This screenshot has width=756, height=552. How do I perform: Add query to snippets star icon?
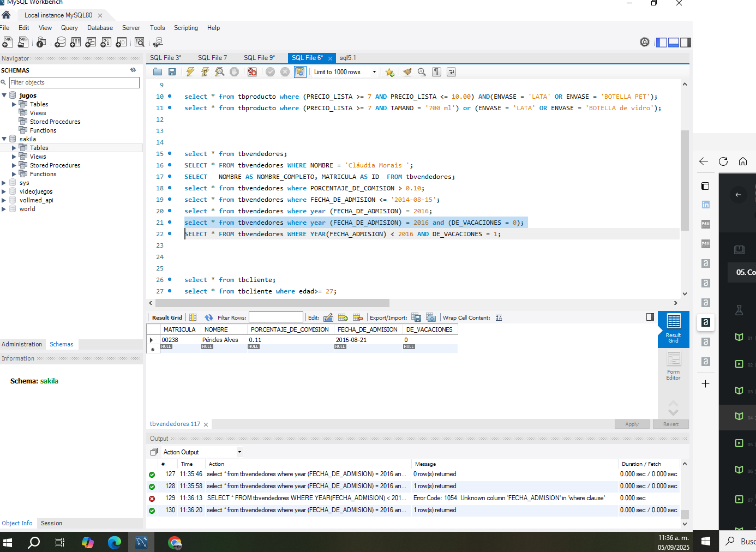[x=389, y=72]
